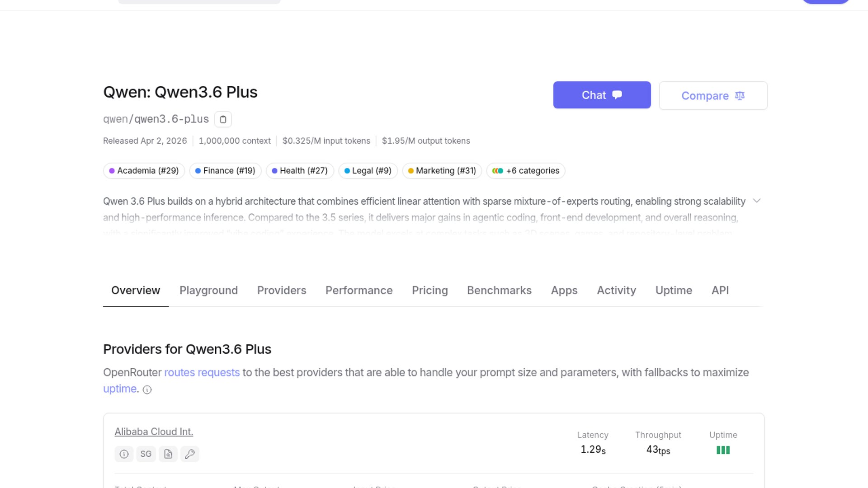Viewport: 868px width, 488px height.
Task: Open the Alibaba Cloud Int. provider link
Action: coord(154,432)
